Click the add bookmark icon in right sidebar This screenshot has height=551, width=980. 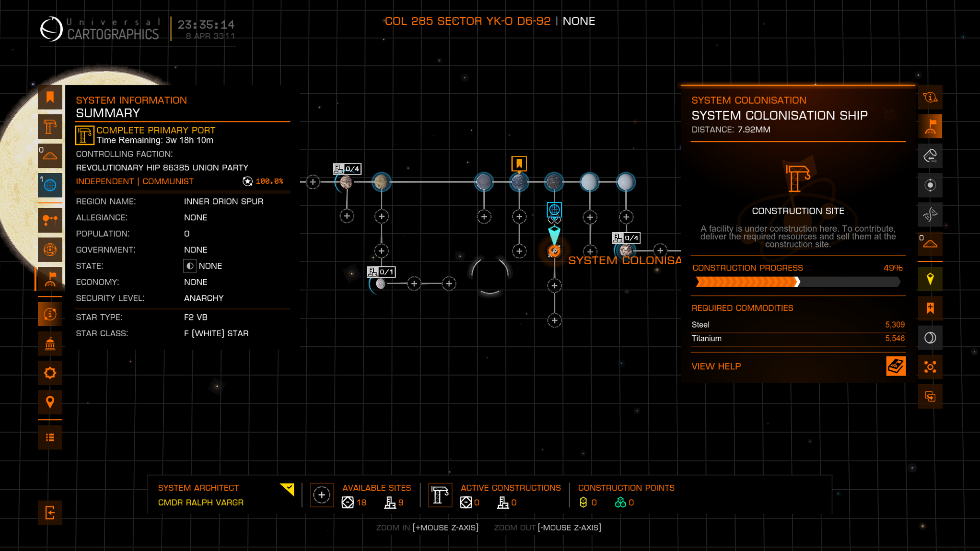coord(930,308)
